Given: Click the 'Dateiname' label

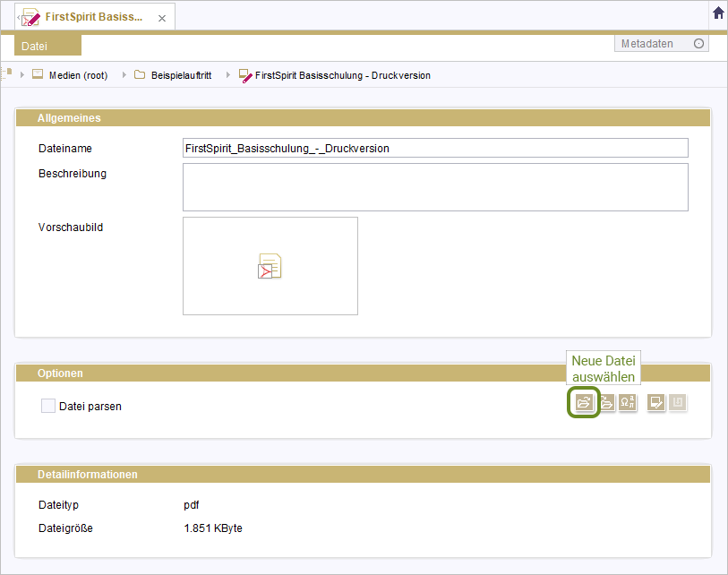Looking at the screenshot, I should 65,148.
